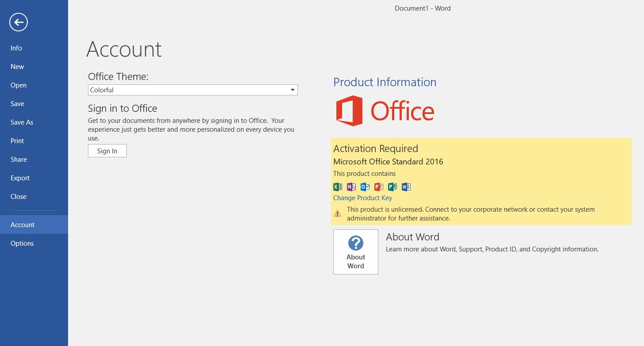Click the Sign In button
This screenshot has width=644, height=346.
(x=107, y=151)
